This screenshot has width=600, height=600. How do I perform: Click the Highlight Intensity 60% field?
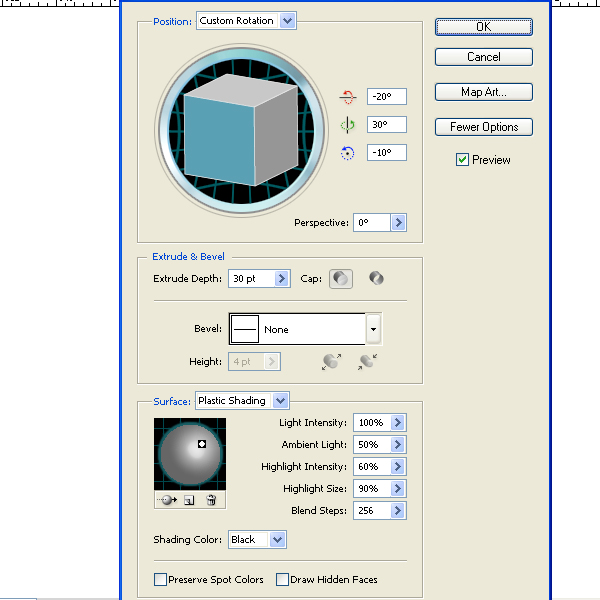372,466
